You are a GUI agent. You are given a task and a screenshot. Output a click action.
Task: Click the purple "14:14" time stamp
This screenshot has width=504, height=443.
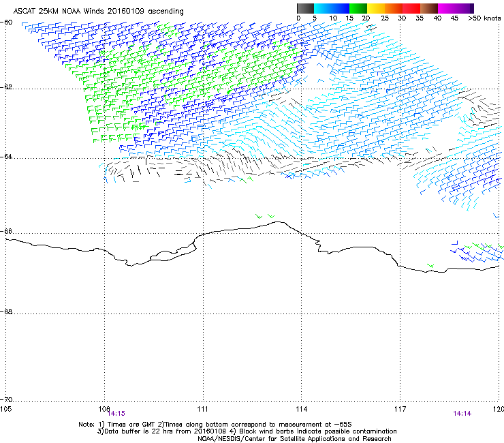(x=462, y=414)
